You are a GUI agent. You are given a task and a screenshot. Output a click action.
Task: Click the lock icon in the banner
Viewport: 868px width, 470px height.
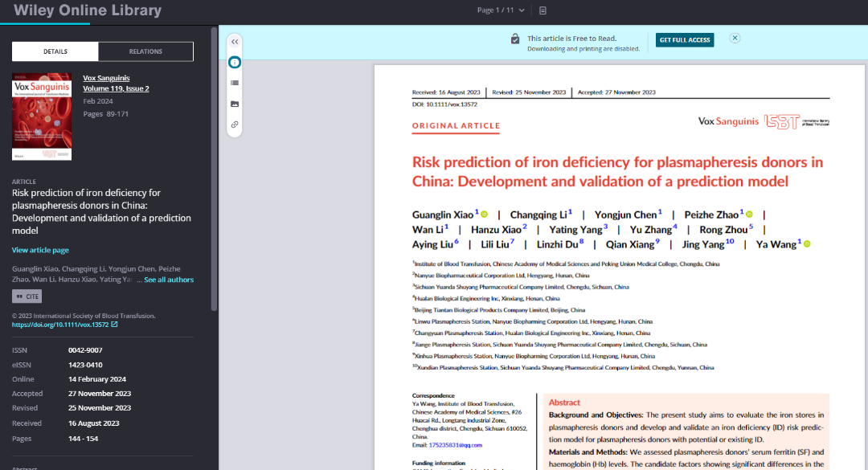515,39
